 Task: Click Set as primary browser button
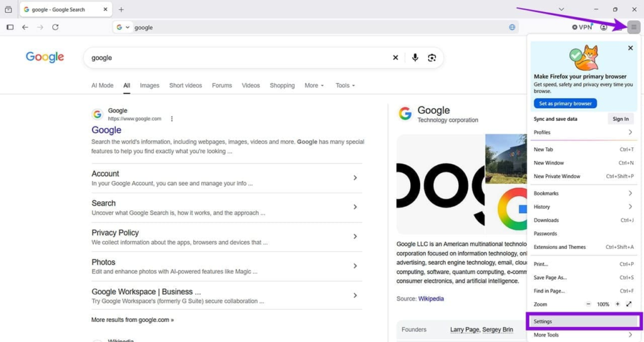point(565,104)
